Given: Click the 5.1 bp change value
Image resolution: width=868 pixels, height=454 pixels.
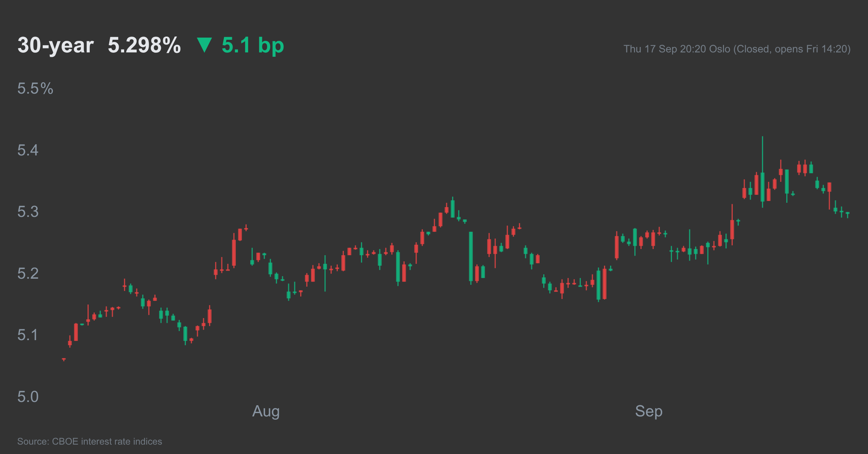Looking at the screenshot, I should [253, 46].
